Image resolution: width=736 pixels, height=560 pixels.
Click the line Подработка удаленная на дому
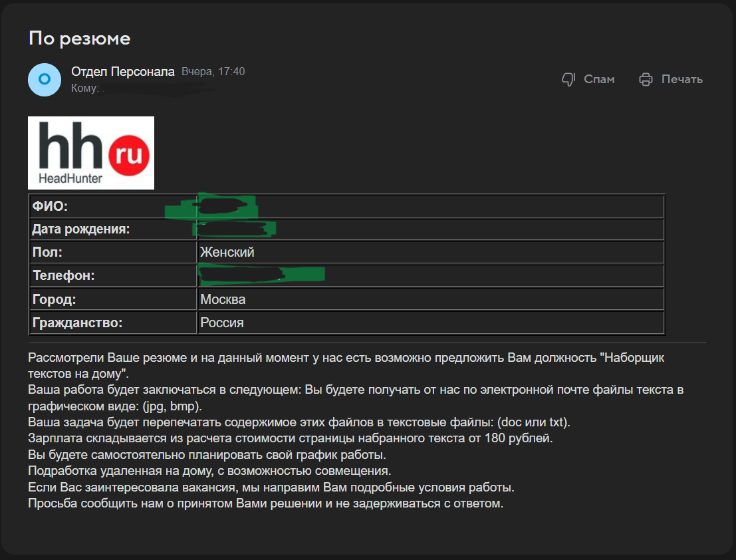(x=209, y=471)
